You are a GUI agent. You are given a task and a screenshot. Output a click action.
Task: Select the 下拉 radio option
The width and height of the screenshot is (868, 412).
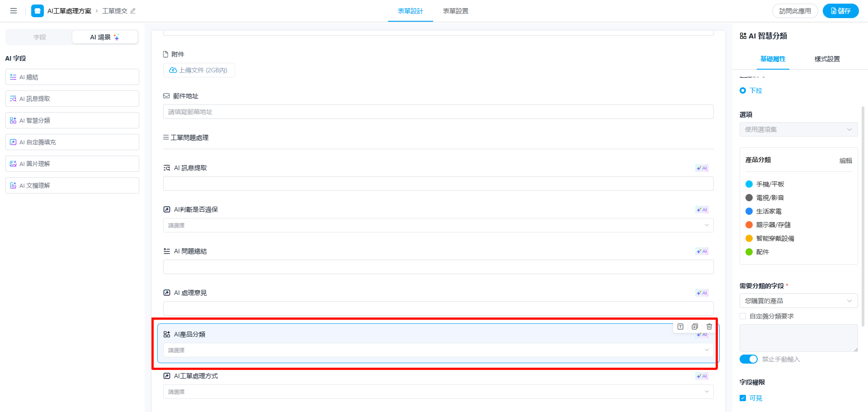tap(743, 90)
